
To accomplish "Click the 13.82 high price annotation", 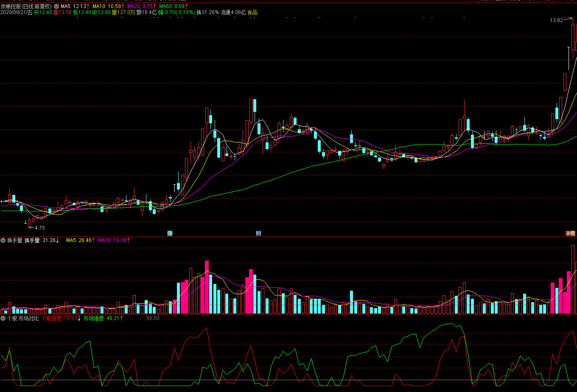I will 556,20.
